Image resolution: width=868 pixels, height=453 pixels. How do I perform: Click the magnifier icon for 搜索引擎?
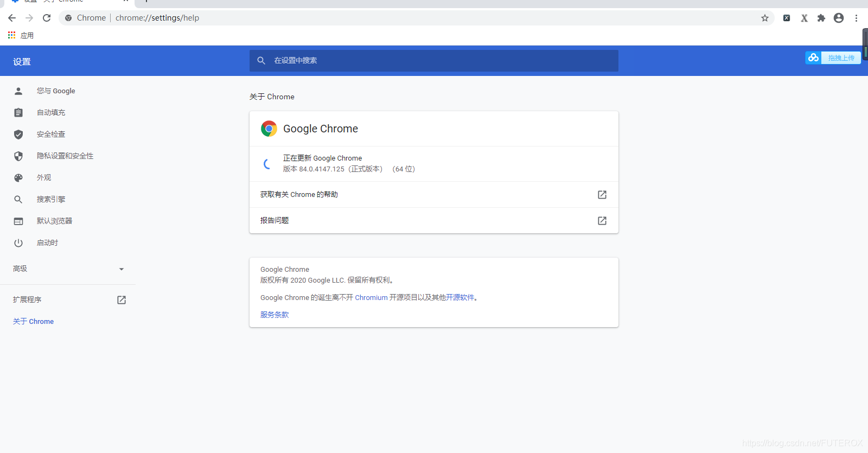pos(18,200)
